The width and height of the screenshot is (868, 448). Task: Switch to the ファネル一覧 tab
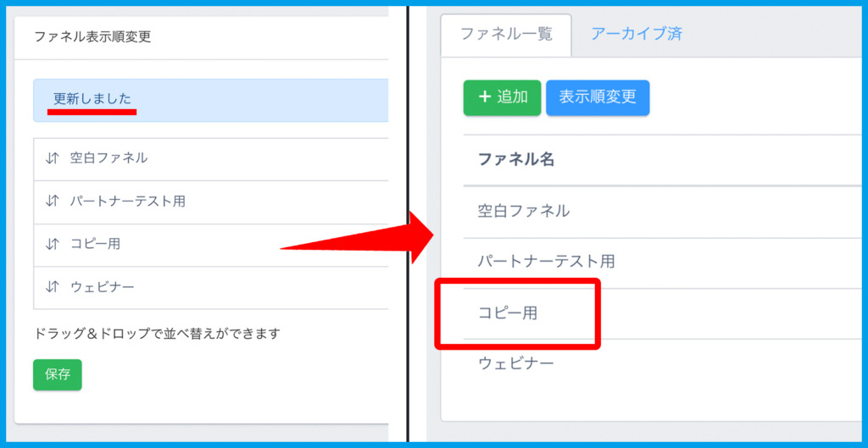[x=506, y=35]
